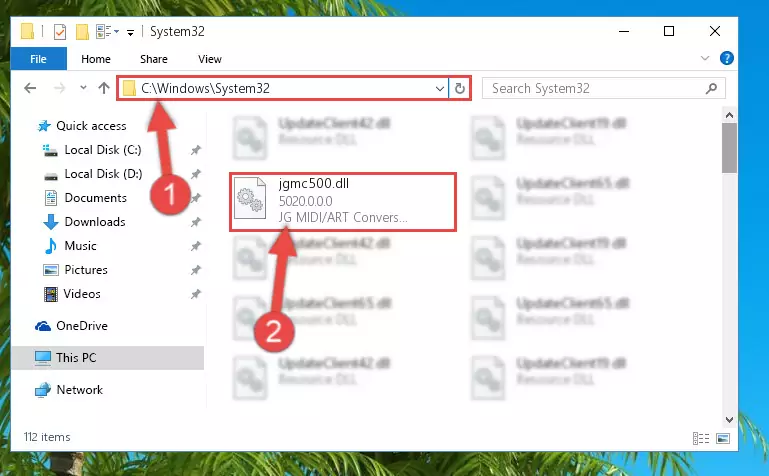The height and width of the screenshot is (476, 769).
Task: Switch to large icons view in the status bar
Action: pos(723,438)
